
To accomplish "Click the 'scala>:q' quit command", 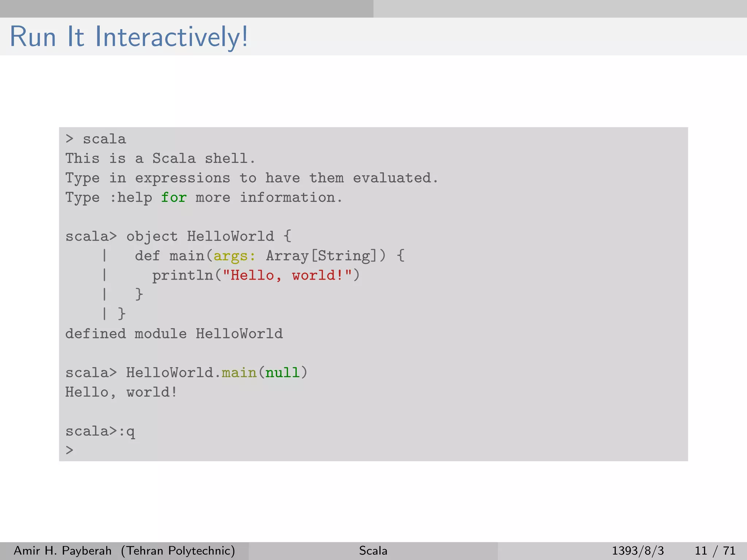I will (x=100, y=432).
